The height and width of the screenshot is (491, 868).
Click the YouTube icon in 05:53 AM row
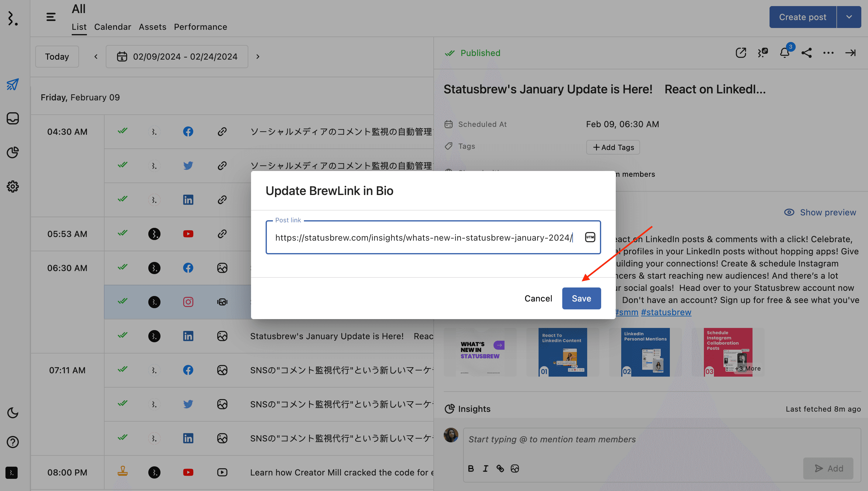tap(188, 234)
